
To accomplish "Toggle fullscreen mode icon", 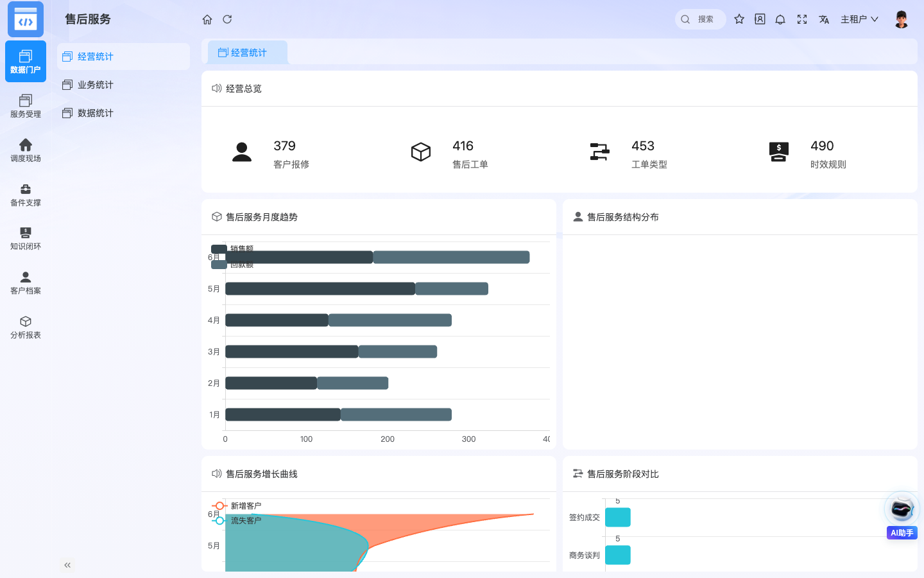I will click(802, 19).
